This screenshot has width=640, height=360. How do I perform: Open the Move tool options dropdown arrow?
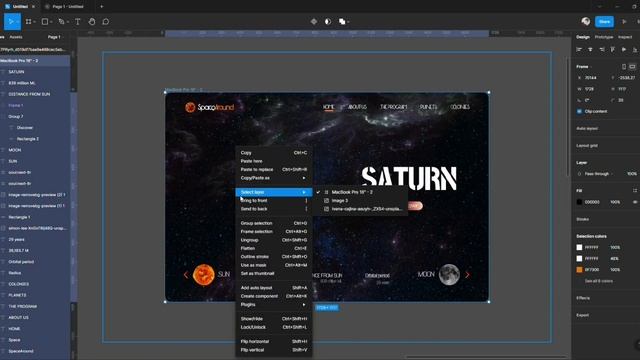(17, 22)
